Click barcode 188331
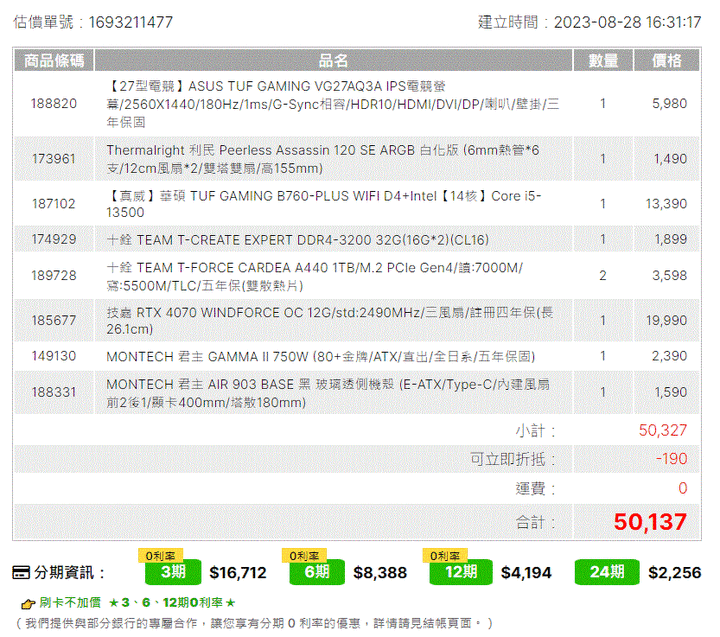 point(54,392)
